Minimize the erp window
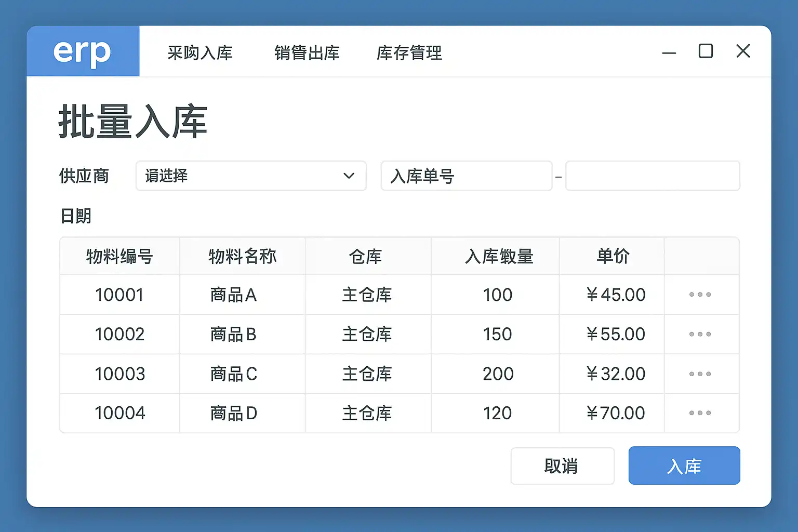 (669, 52)
